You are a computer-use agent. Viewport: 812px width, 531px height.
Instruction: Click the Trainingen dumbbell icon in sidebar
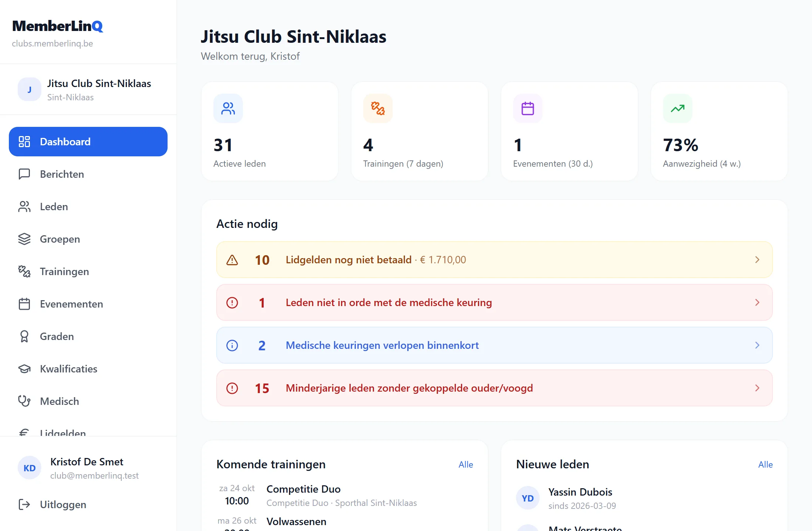[x=24, y=271]
